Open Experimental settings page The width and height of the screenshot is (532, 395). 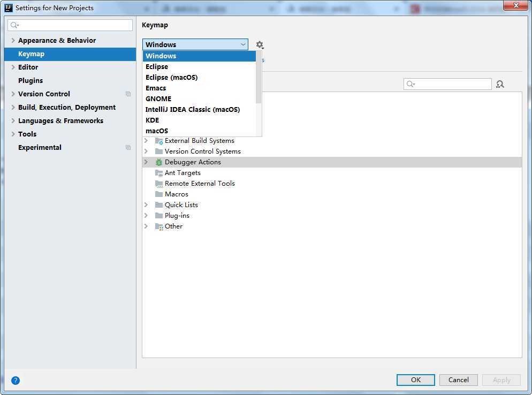coord(70,148)
